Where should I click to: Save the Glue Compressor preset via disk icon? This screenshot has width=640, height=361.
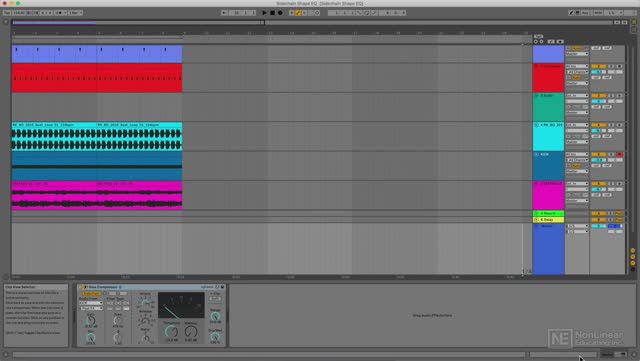[222, 287]
